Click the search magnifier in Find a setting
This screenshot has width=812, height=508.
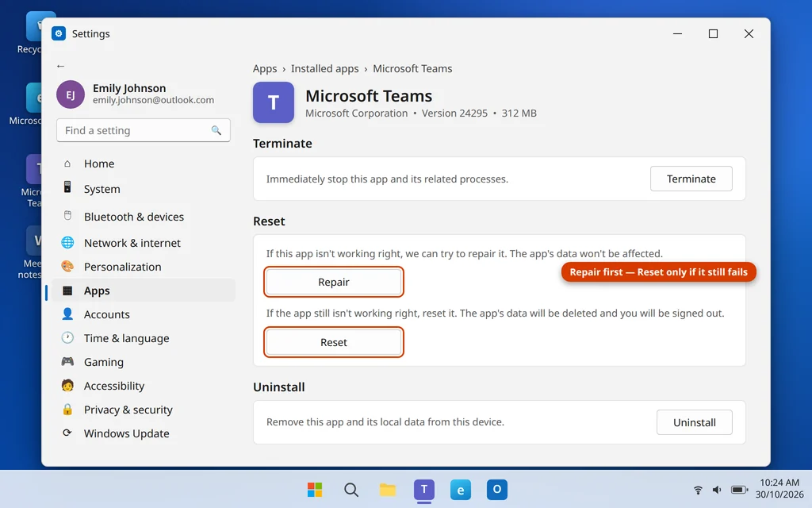[216, 131]
